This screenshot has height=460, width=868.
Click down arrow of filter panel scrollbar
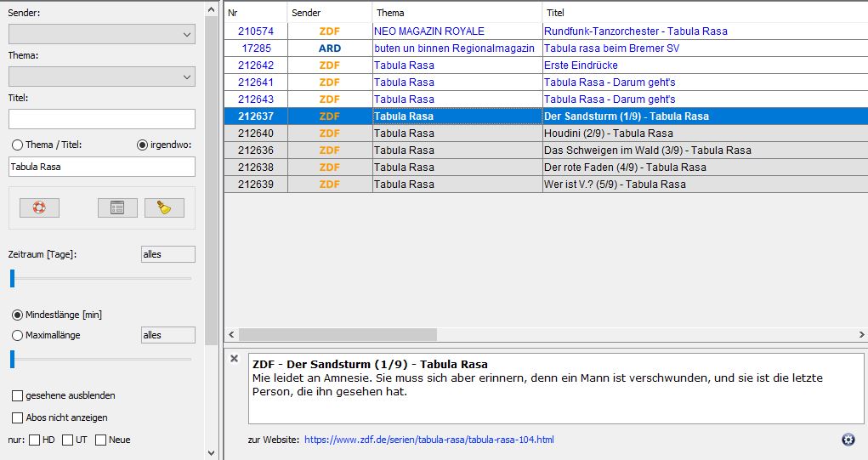click(x=212, y=452)
